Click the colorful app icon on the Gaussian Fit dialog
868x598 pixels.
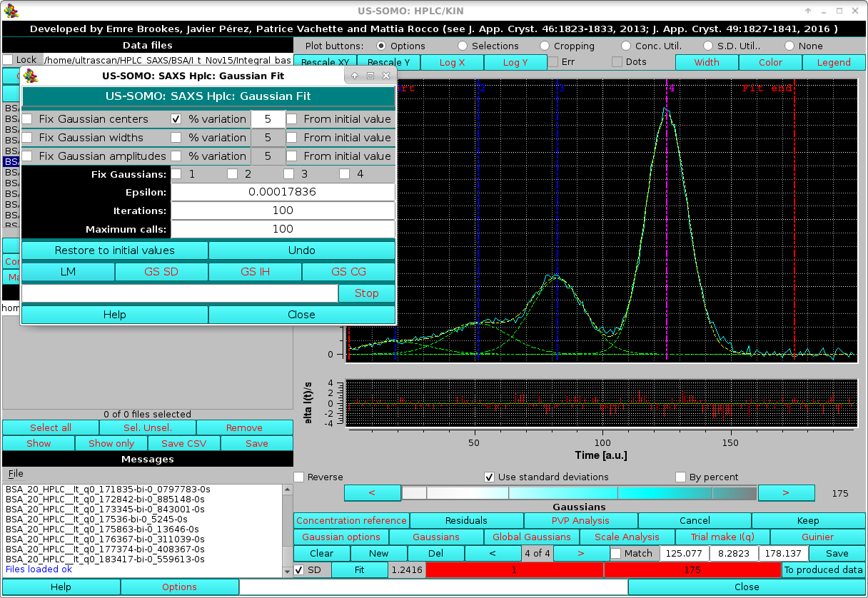tap(31, 76)
